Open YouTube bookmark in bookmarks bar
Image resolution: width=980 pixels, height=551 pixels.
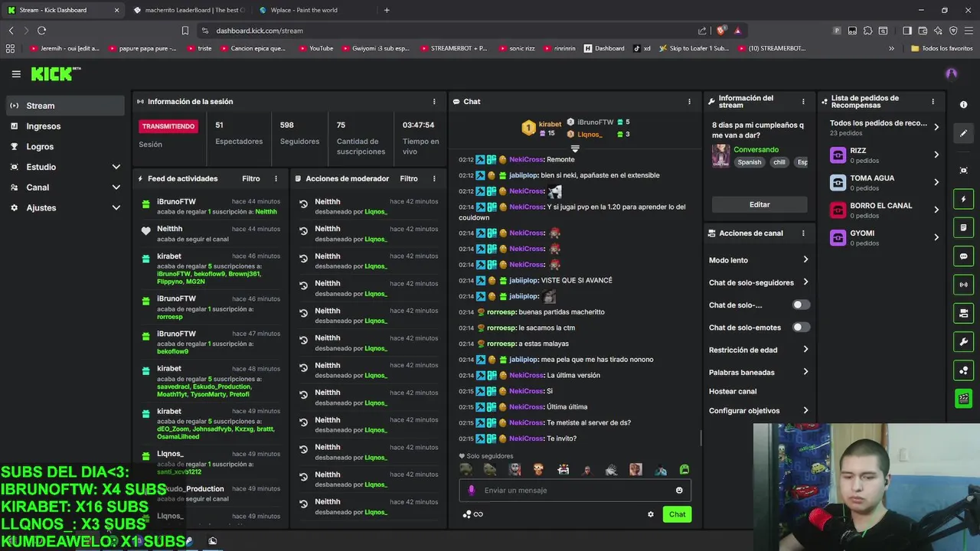coord(315,48)
